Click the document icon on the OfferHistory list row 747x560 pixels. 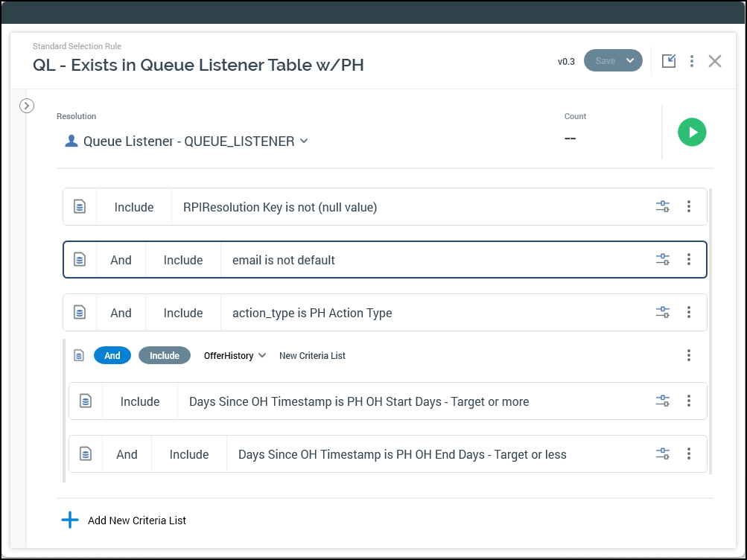[x=78, y=355]
